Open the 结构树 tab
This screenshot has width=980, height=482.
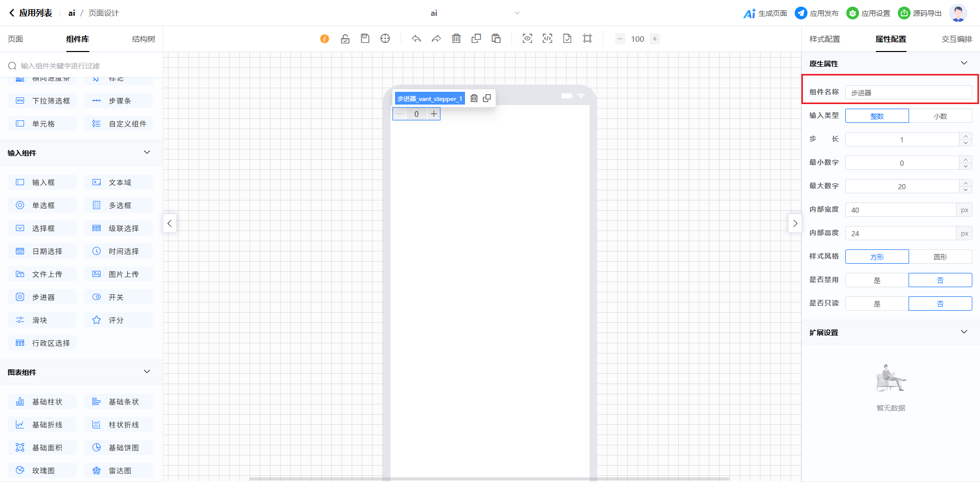tap(143, 39)
